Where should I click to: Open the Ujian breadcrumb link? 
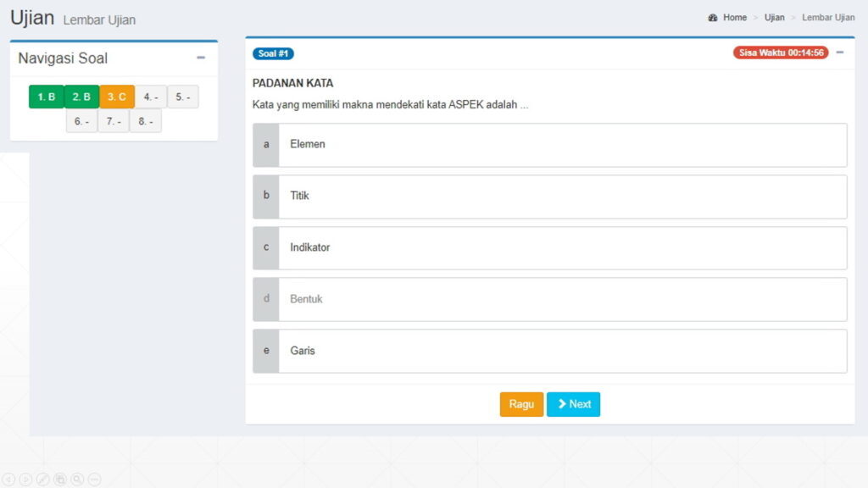pos(774,18)
